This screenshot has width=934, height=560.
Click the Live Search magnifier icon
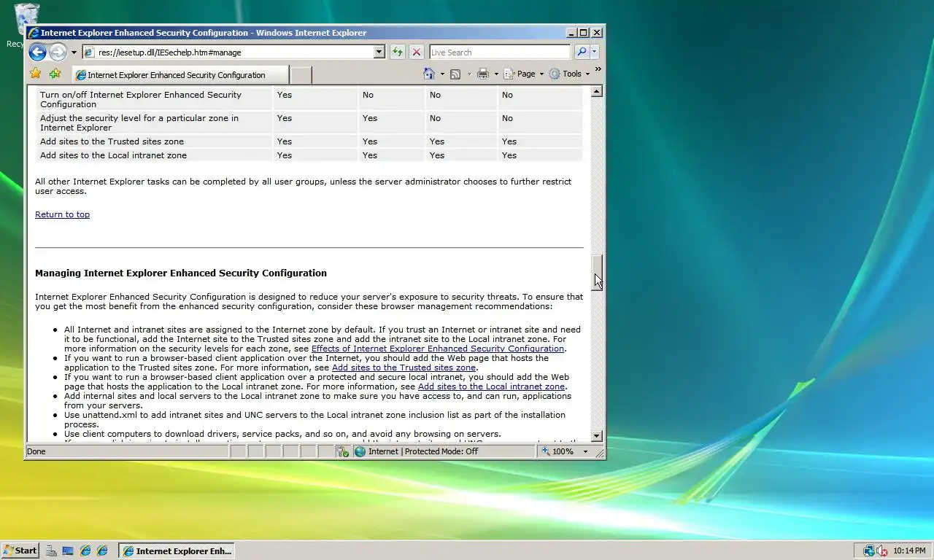pos(582,52)
